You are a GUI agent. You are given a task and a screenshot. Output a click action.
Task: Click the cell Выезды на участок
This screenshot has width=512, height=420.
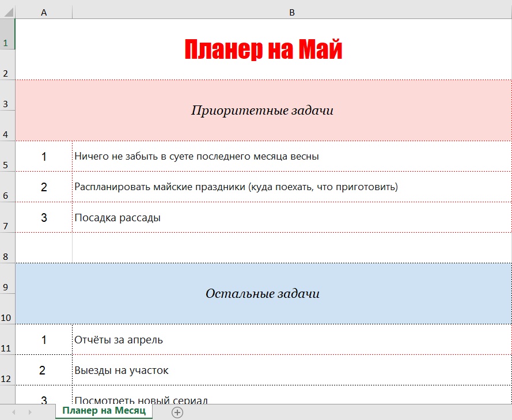coord(291,370)
